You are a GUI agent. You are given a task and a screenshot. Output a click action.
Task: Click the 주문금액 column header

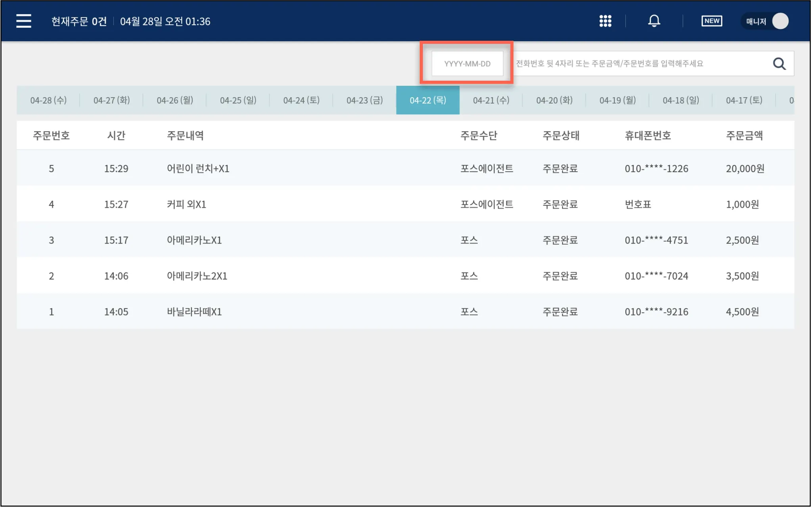pos(744,136)
